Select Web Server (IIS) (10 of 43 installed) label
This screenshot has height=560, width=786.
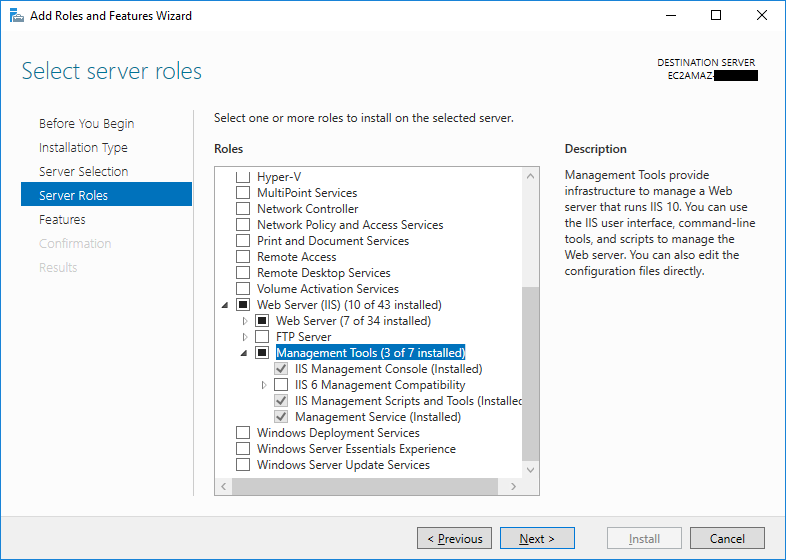[349, 305]
